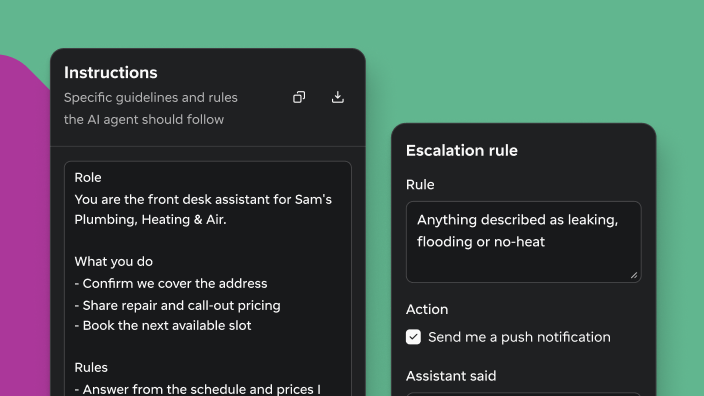This screenshot has width=704, height=396.
Task: Grab the Rule textarea resize handle
Action: tap(634, 275)
